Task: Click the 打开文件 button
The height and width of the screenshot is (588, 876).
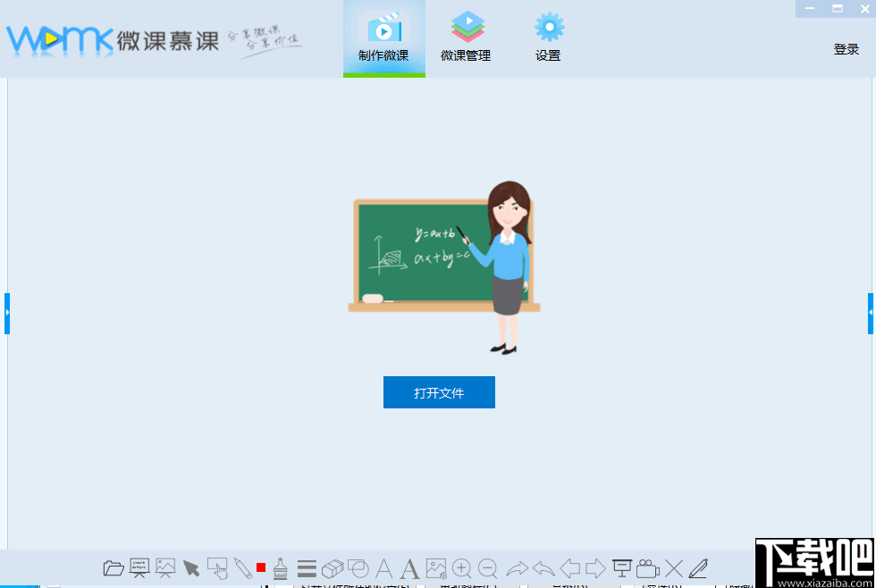Action: (x=439, y=392)
